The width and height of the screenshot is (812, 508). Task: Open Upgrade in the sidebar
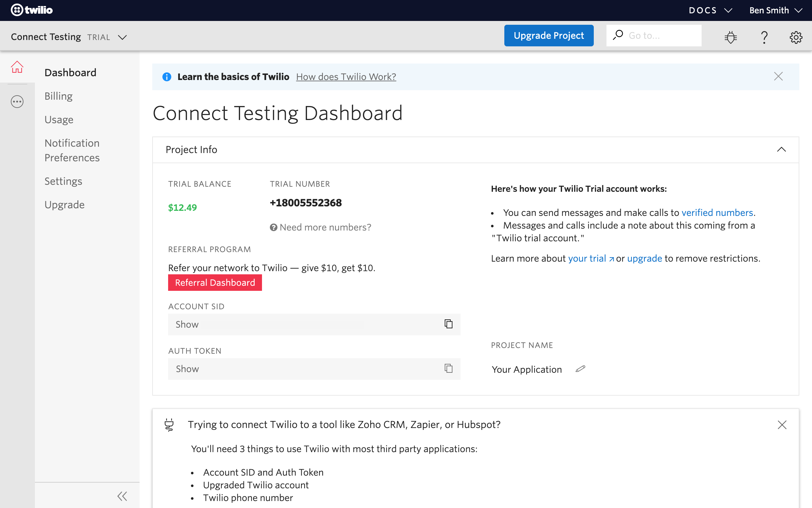(64, 204)
